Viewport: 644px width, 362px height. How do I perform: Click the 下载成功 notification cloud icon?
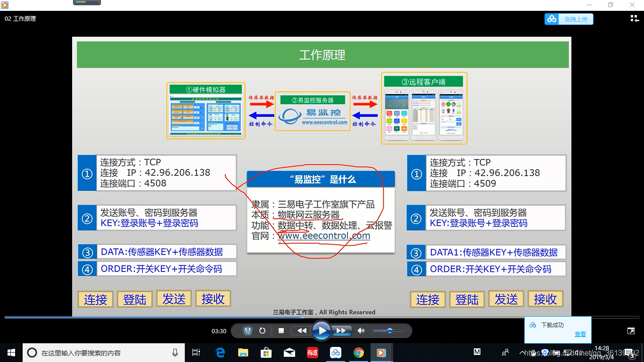point(533,325)
